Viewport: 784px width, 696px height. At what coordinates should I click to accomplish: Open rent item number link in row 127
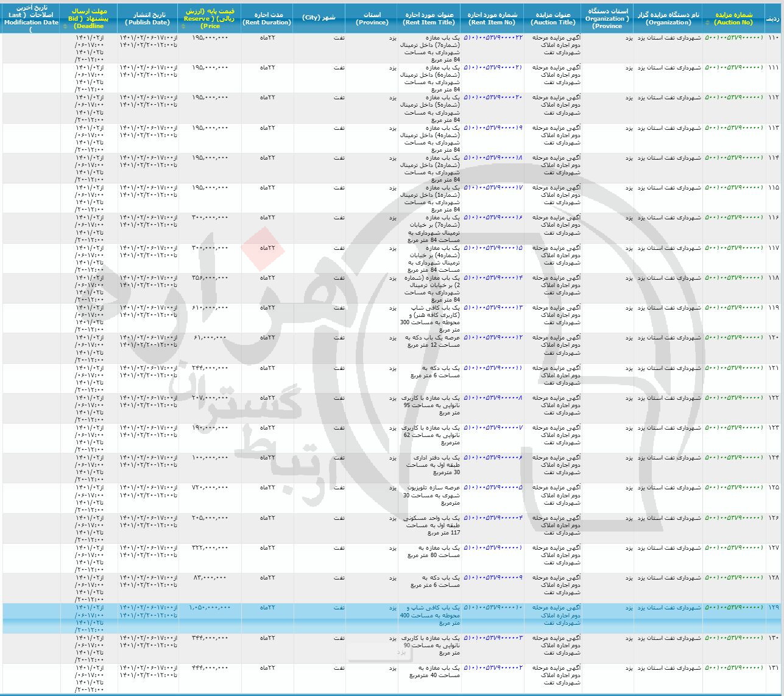[493, 548]
